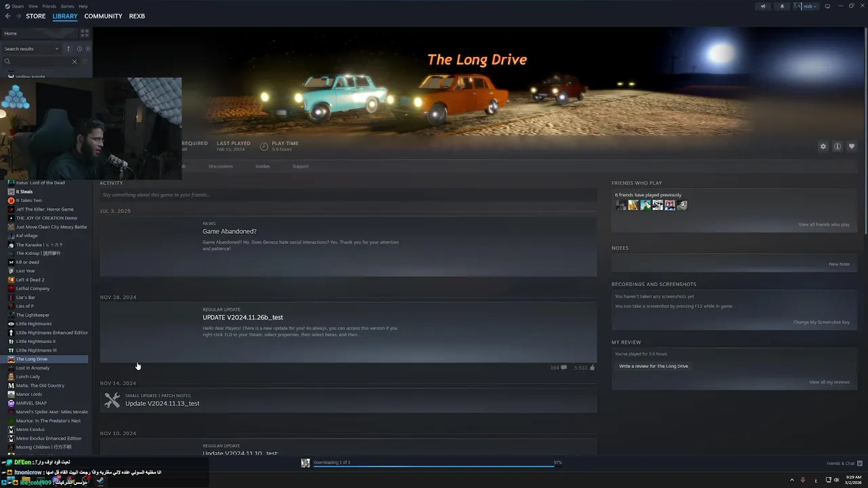Create a New Note
This screenshot has height=488, width=868.
(839, 264)
